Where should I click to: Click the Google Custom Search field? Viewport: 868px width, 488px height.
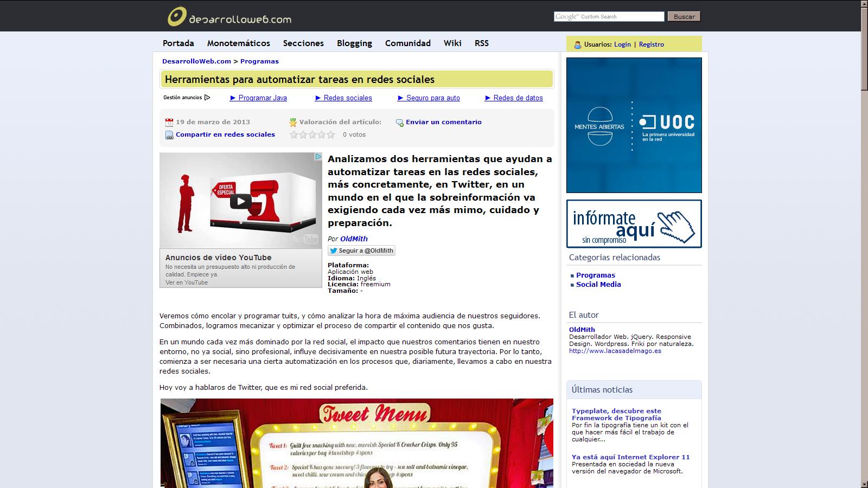[609, 17]
